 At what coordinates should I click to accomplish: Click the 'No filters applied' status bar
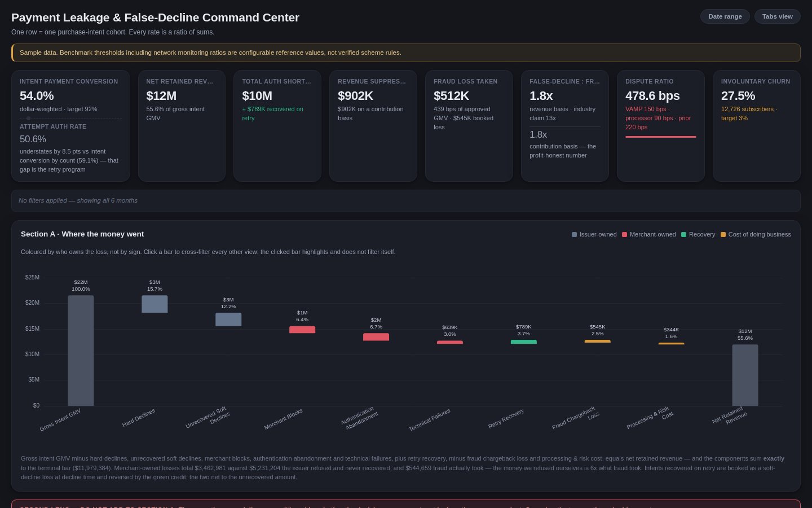406,200
